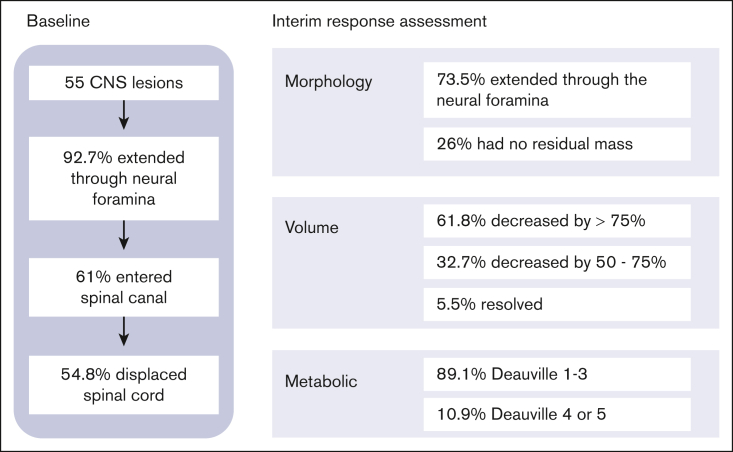The width and height of the screenshot is (733, 452).
Task: Click the arrow below 55 CNS lesions
Action: (x=123, y=115)
